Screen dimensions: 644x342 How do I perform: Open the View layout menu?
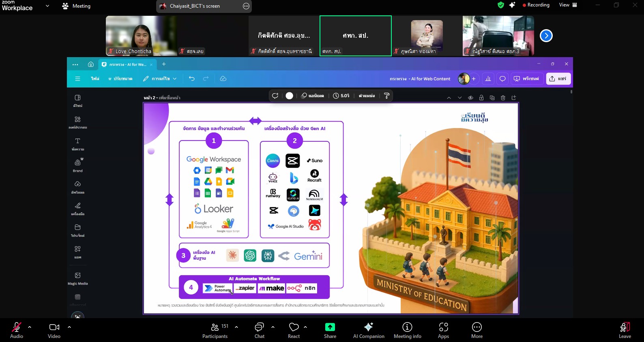tap(568, 5)
